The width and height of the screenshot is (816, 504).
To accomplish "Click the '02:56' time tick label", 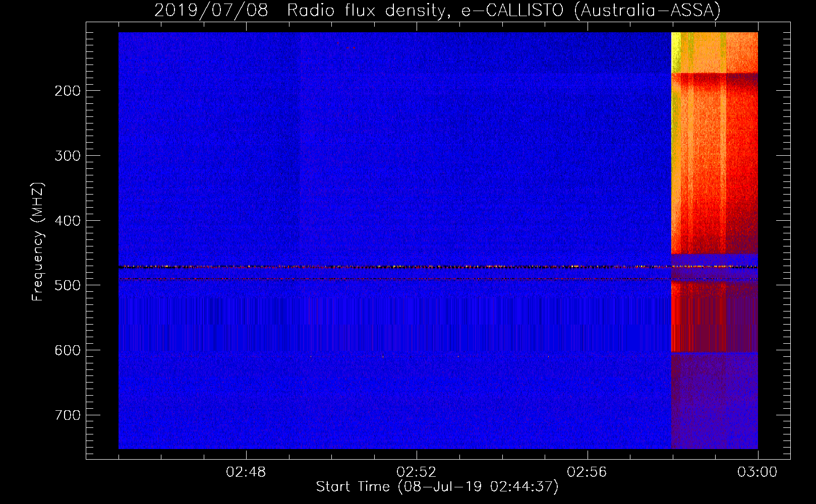I will click(587, 472).
